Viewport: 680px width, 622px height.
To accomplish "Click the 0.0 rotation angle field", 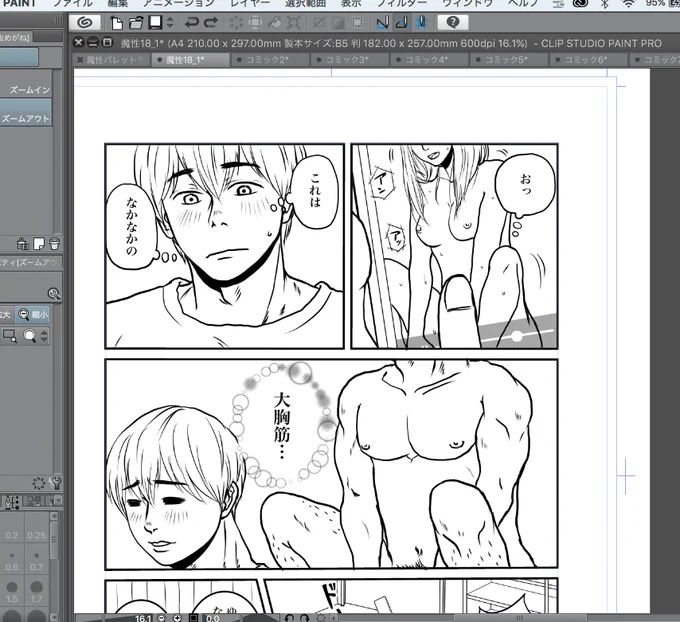I will click(213, 618).
